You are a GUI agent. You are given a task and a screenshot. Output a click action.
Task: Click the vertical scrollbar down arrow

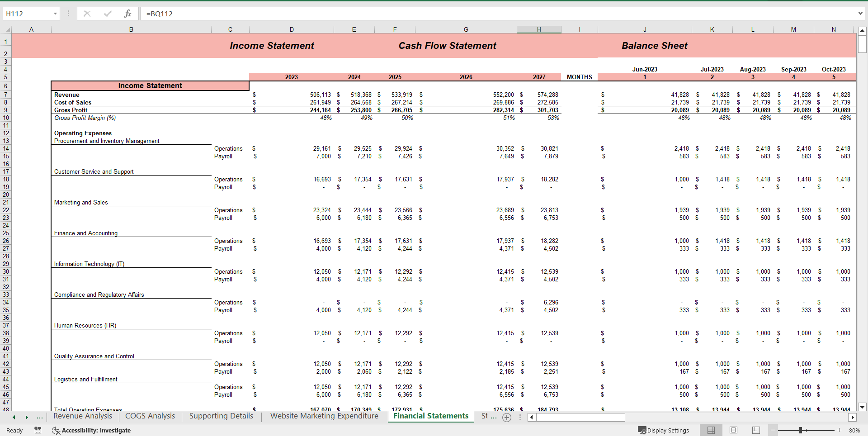pos(863,406)
